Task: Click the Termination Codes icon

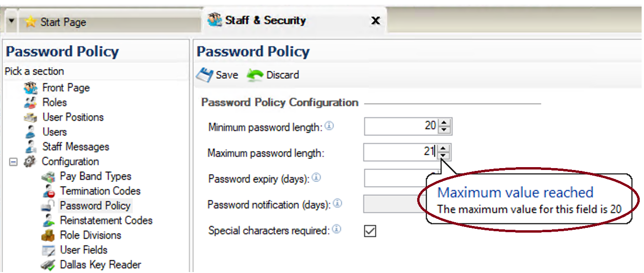Action: tap(48, 191)
